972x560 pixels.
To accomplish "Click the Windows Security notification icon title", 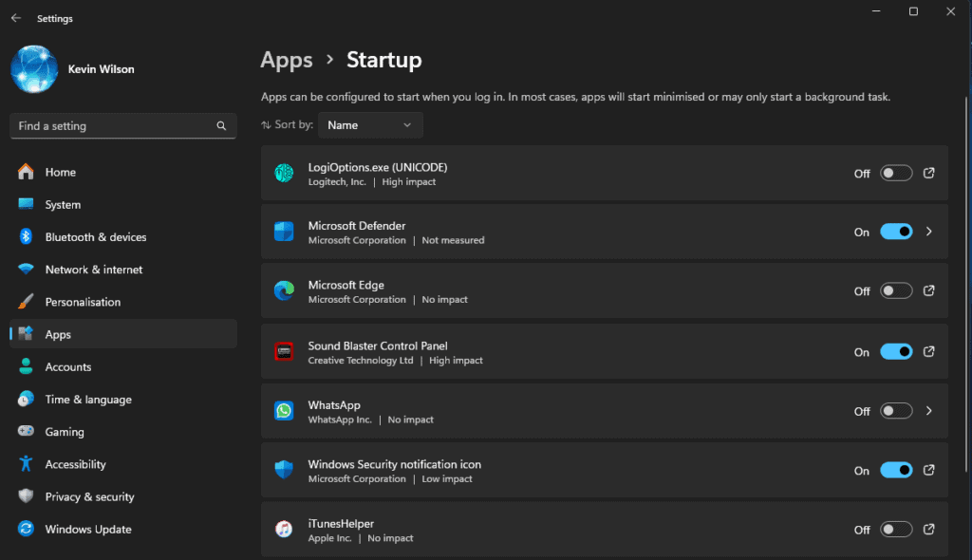I will tap(394, 464).
